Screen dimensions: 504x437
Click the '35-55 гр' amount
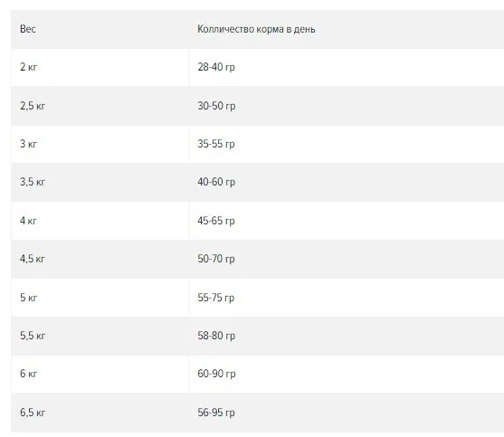click(x=216, y=144)
